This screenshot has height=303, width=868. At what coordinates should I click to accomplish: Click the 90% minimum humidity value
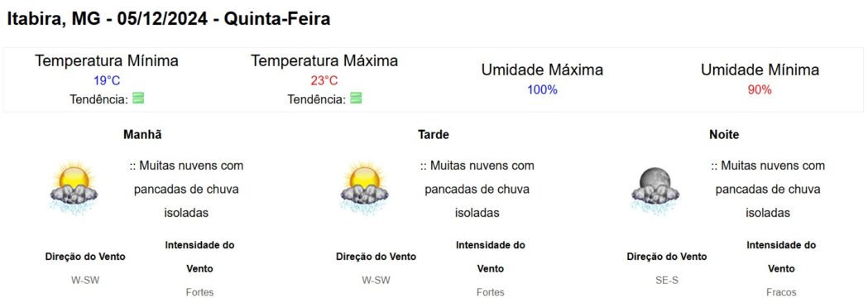click(760, 89)
